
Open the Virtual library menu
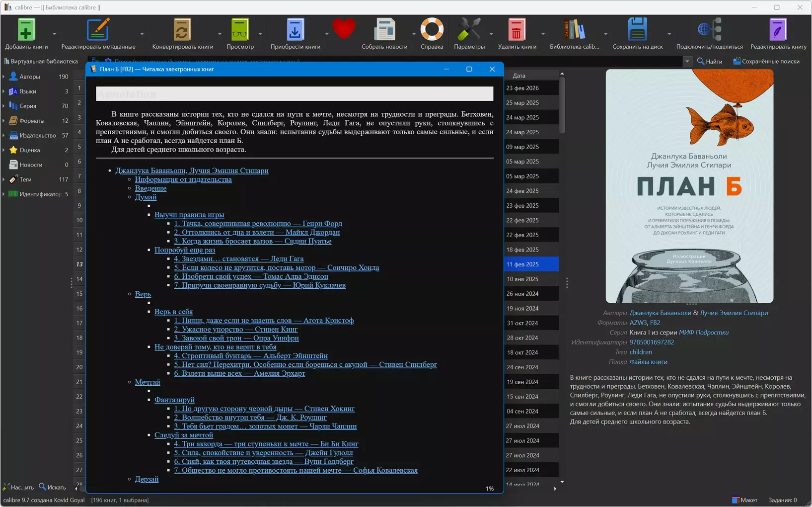tap(41, 62)
